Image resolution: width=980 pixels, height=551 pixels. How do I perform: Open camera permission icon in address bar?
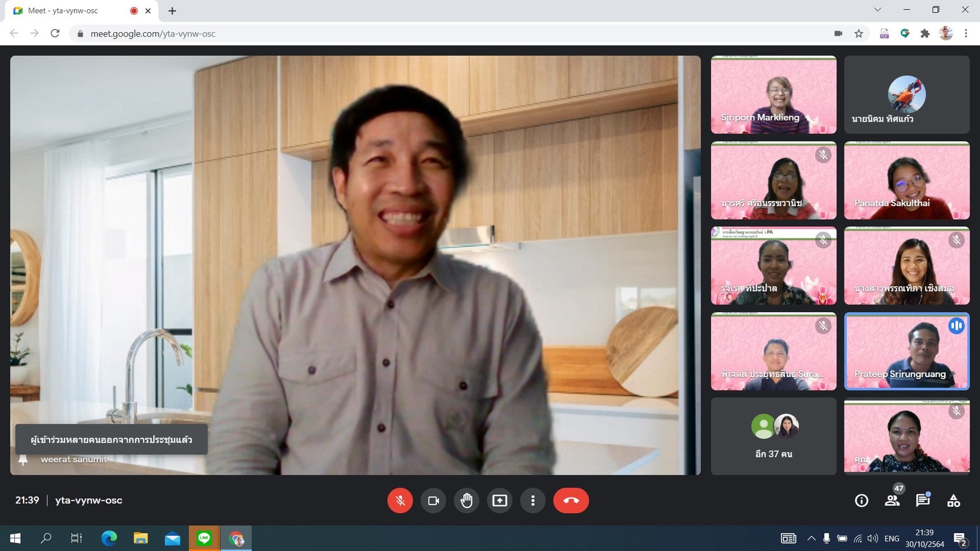pyautogui.click(x=838, y=33)
